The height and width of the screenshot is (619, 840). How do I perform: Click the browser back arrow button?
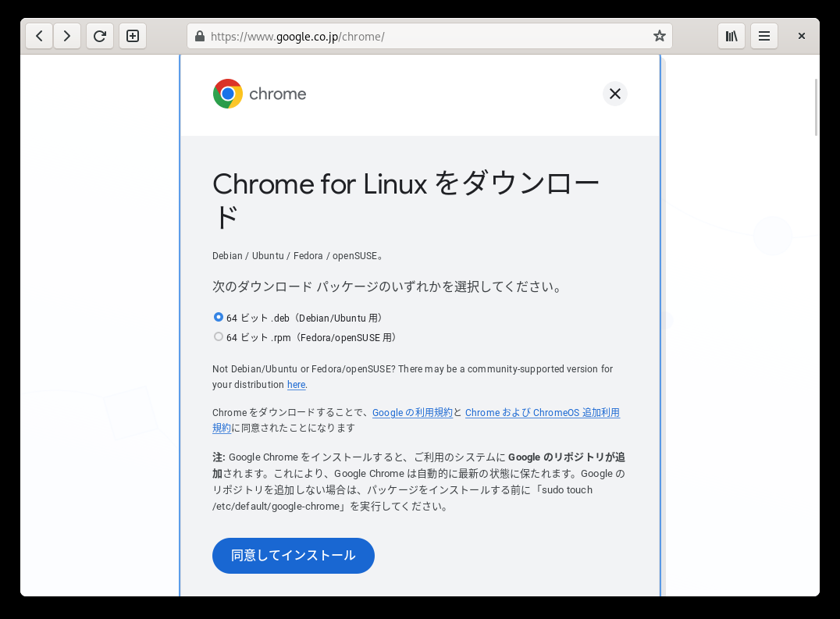(39, 37)
